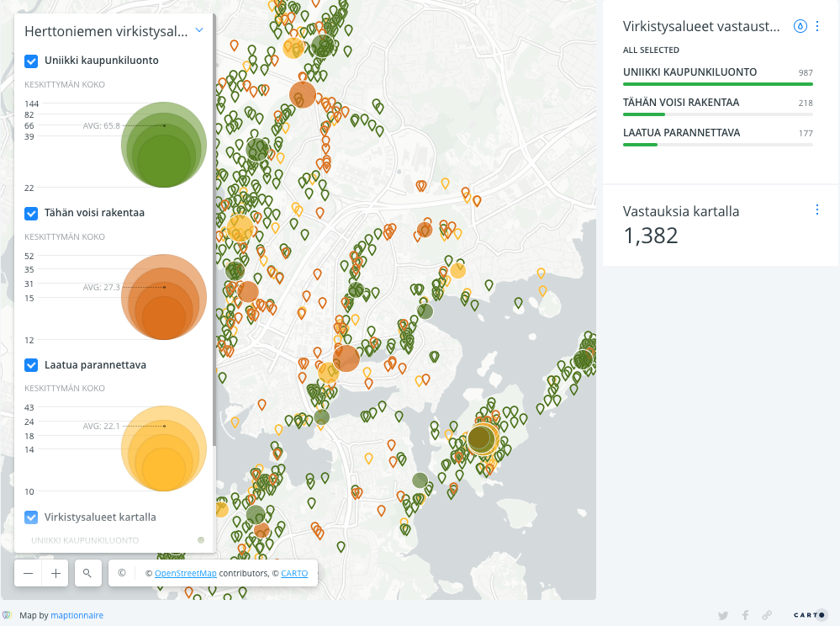Toggle off Laatua parannettava
840x626 pixels.
pos(31,365)
